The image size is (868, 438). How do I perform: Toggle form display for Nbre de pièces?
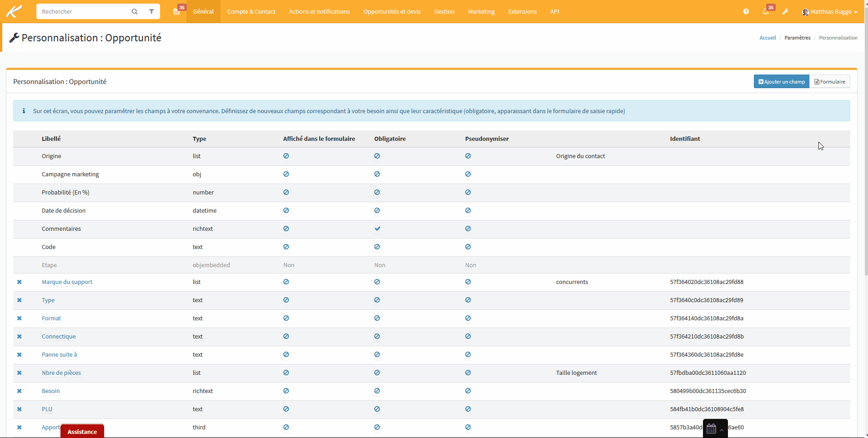click(x=286, y=373)
